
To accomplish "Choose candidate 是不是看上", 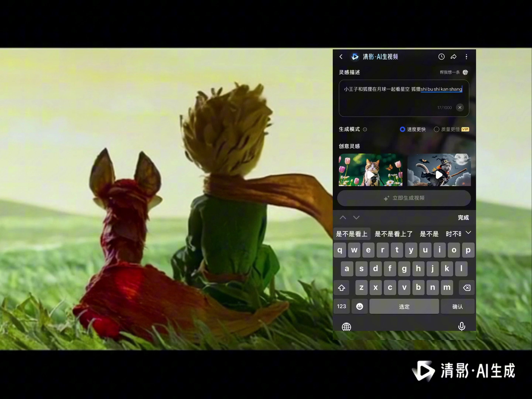I will coord(352,234).
